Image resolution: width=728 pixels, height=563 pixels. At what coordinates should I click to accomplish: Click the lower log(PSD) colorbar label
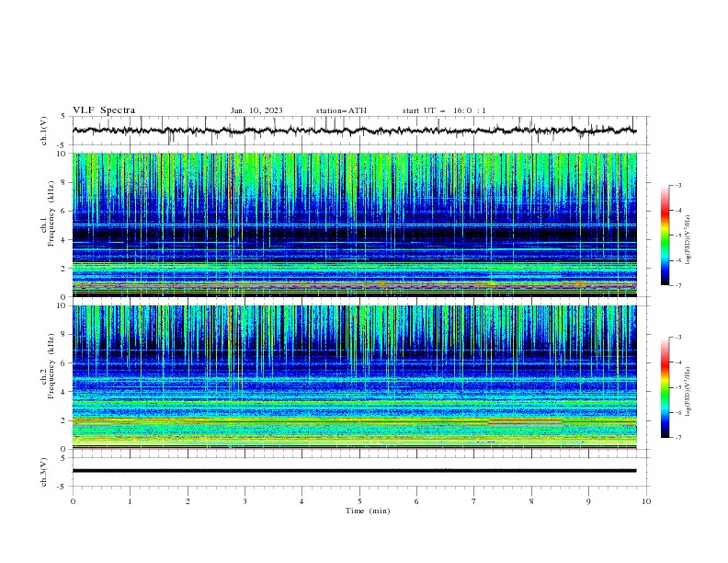click(x=688, y=391)
